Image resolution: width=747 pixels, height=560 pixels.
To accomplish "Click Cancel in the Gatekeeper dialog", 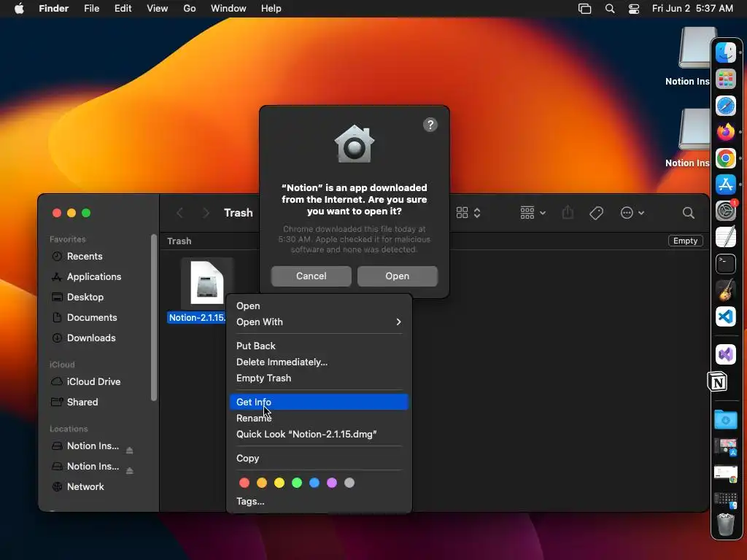I will 311,276.
